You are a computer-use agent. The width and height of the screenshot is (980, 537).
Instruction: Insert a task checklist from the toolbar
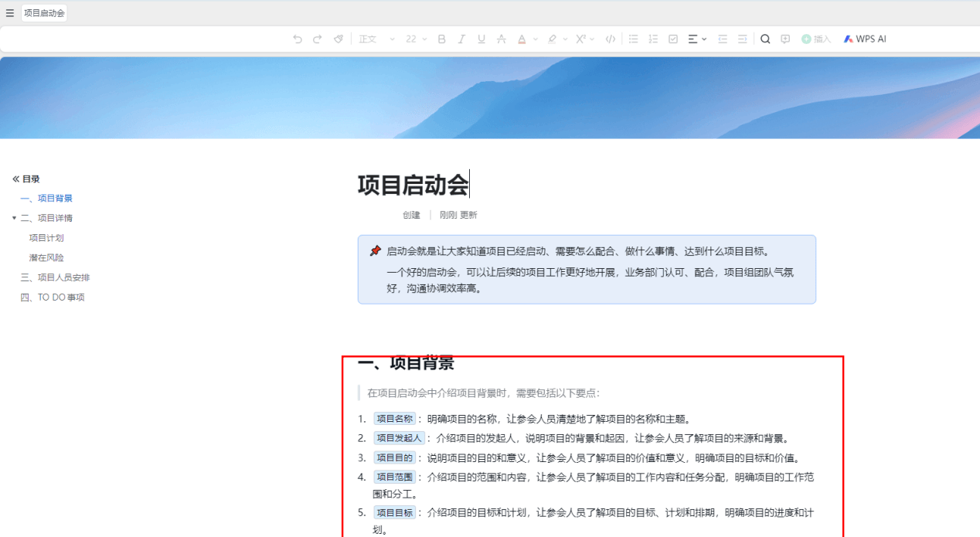[x=672, y=39]
